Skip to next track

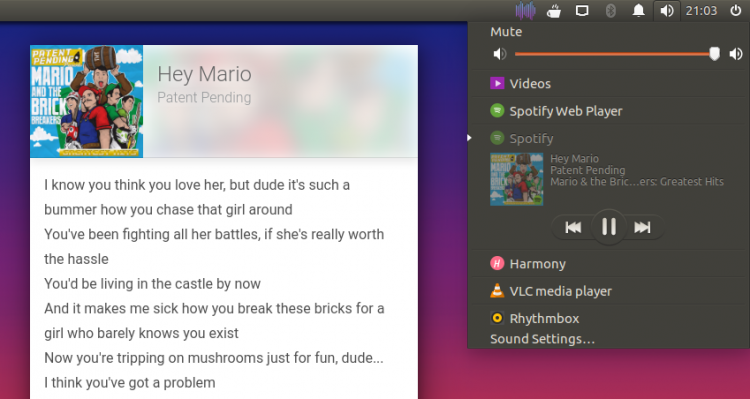[x=643, y=227]
